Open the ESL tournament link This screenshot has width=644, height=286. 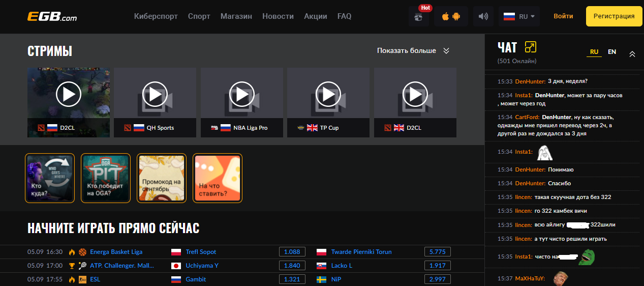(x=95, y=279)
